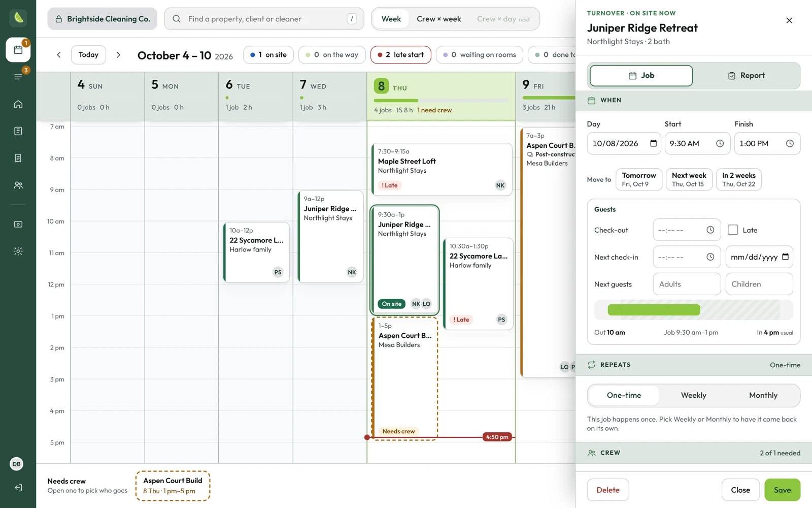Go to next week arrow
The width and height of the screenshot is (812, 508).
pos(118,55)
